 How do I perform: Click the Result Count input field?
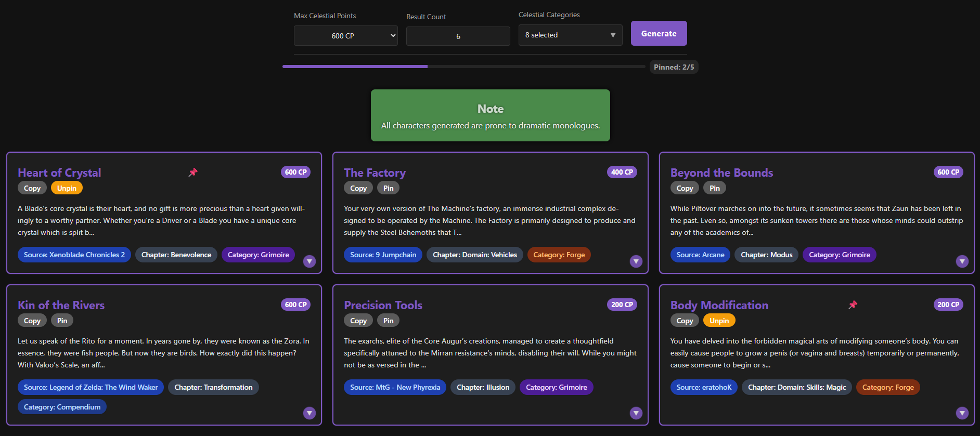click(x=458, y=36)
